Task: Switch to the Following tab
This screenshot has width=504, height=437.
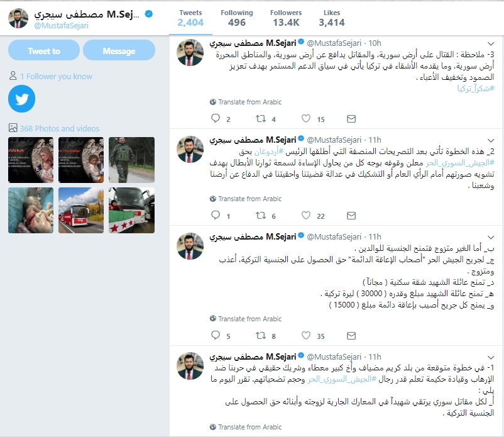Action: (236, 18)
